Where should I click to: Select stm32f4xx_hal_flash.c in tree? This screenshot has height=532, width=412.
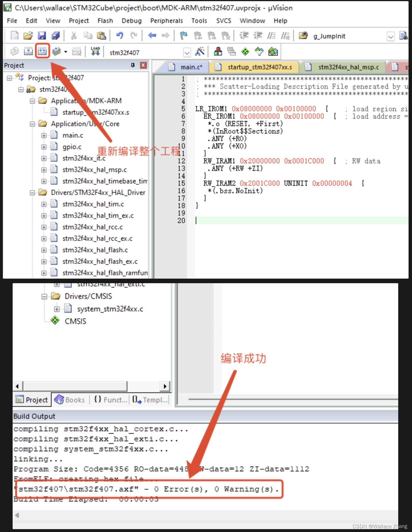point(95,250)
